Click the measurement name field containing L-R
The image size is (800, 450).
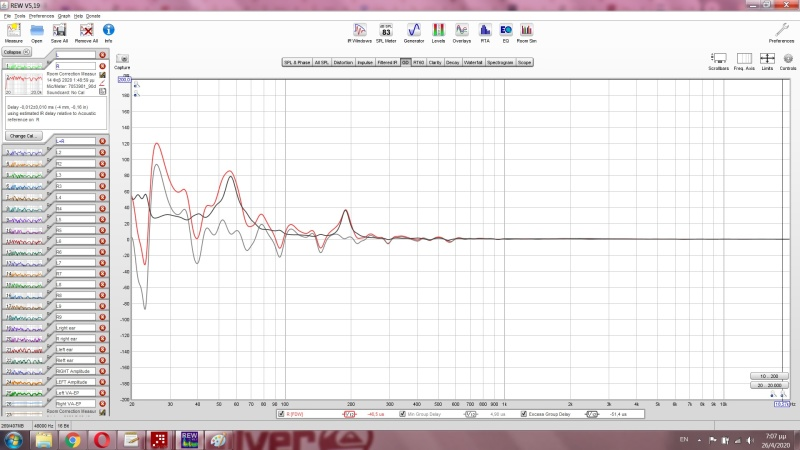[75, 141]
